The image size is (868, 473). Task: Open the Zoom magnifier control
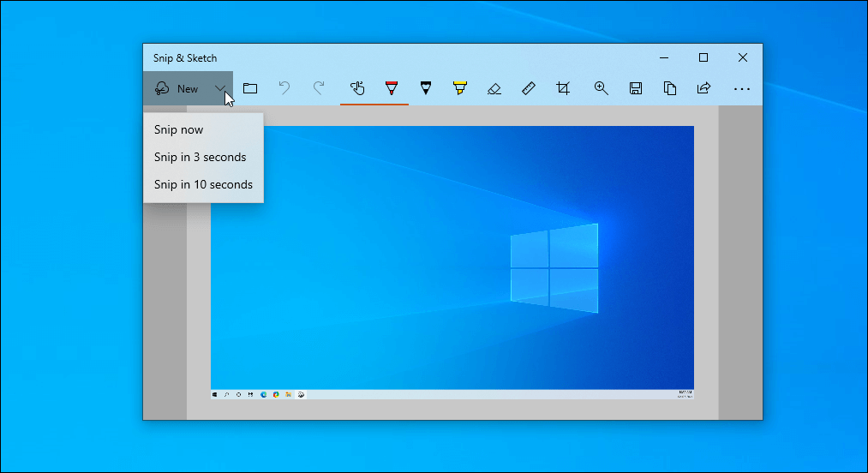tap(601, 88)
